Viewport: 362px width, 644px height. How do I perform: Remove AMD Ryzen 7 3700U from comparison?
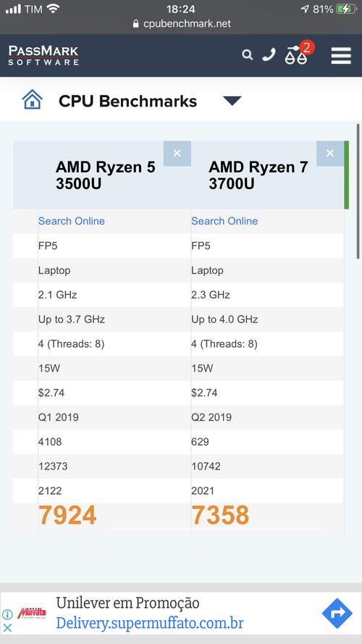(x=330, y=154)
